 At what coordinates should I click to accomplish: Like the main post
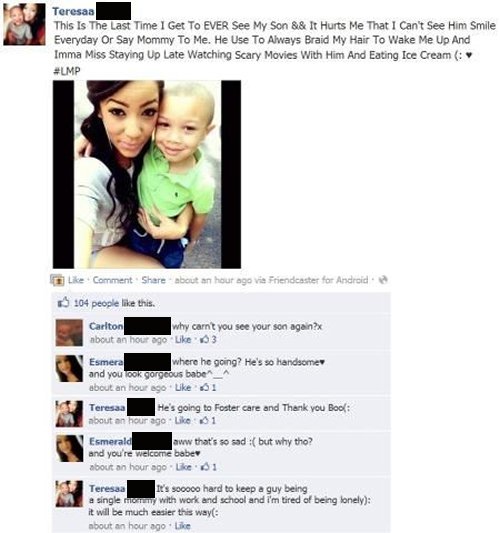(76, 280)
